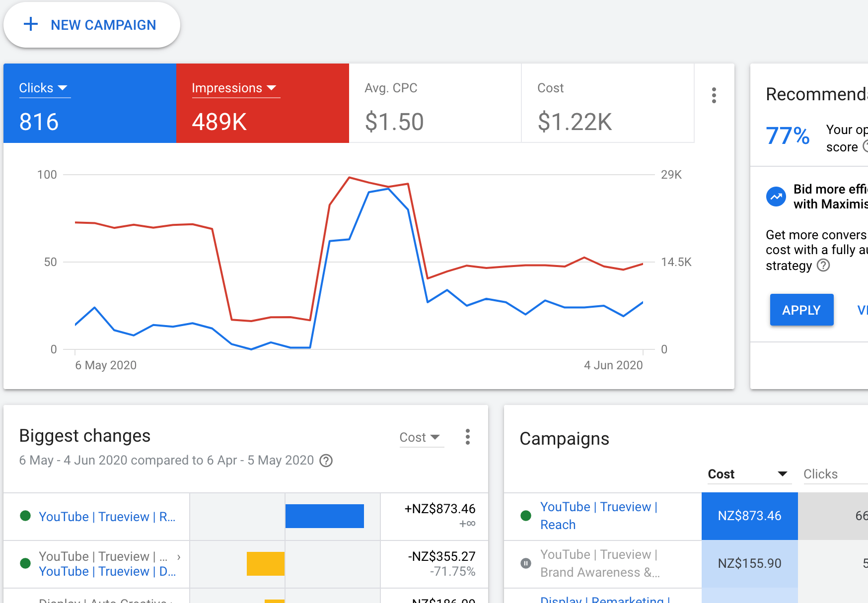Open YouTube | Trueview | Brand Awareness campaign
868x603 pixels.
[x=600, y=563]
